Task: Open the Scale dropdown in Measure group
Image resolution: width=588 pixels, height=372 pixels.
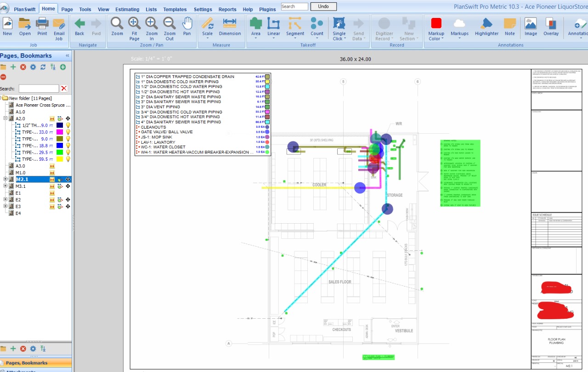Action: pos(207,38)
